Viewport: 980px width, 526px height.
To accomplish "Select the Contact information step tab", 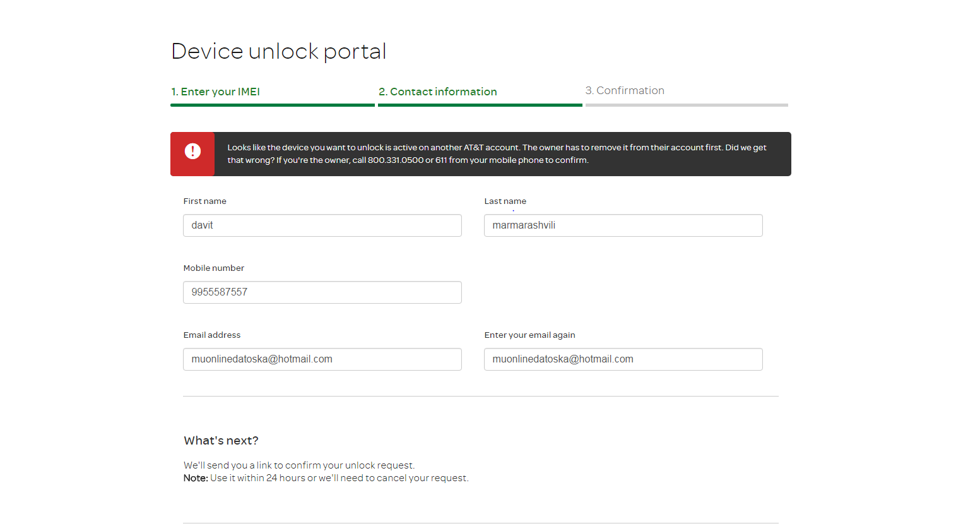I will click(437, 92).
